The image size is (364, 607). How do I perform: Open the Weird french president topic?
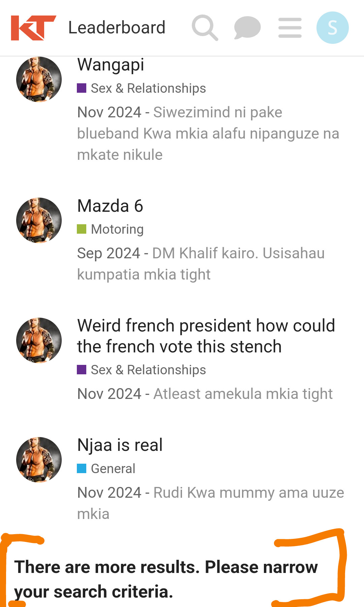pyautogui.click(x=206, y=336)
